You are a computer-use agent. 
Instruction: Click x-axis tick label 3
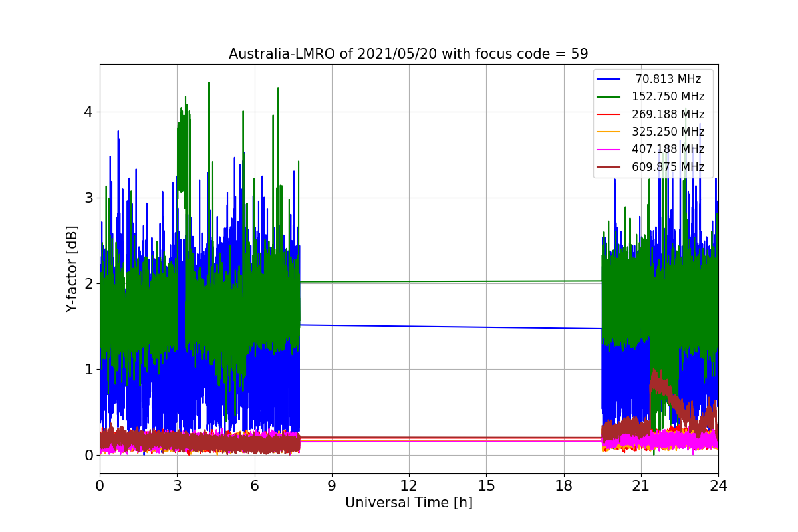tap(177, 486)
